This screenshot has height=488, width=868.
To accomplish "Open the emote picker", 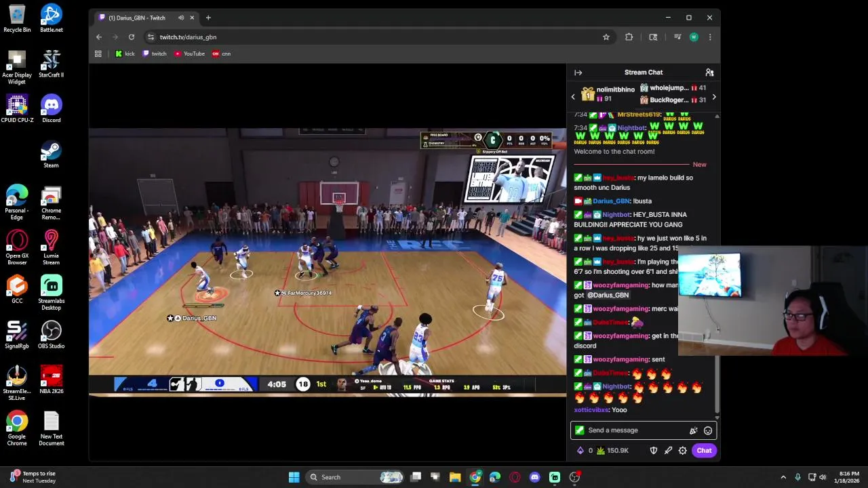I will [708, 430].
